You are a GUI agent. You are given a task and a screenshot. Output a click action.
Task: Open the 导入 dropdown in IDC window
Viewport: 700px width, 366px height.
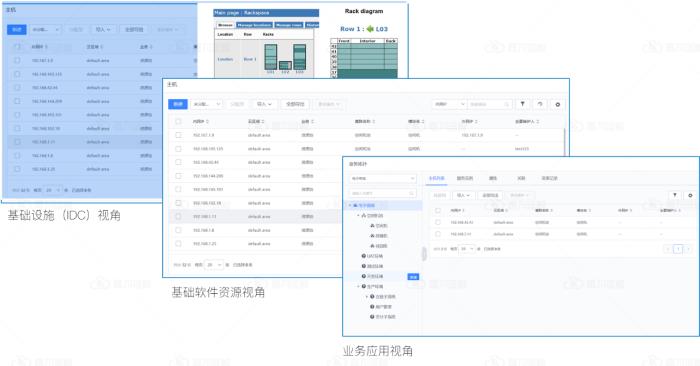(104, 29)
